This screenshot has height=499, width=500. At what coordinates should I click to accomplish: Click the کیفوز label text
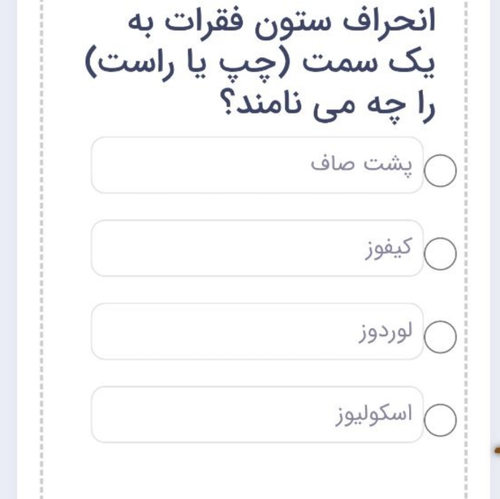point(388,248)
